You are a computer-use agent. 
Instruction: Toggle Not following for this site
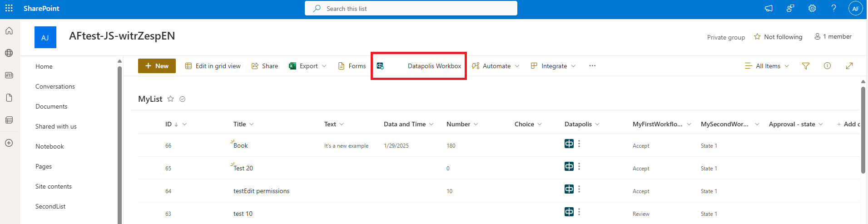coord(778,37)
